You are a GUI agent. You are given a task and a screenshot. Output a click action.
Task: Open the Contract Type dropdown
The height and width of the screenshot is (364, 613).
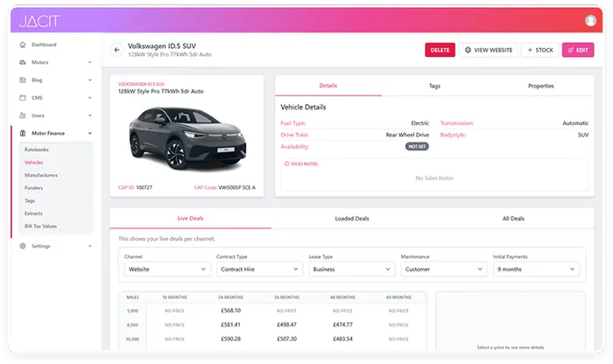click(x=259, y=269)
